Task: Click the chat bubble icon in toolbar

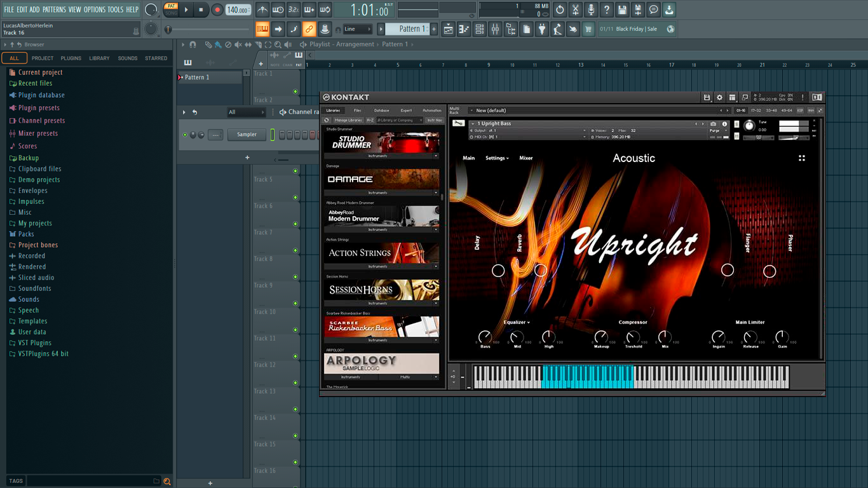Action: [653, 10]
